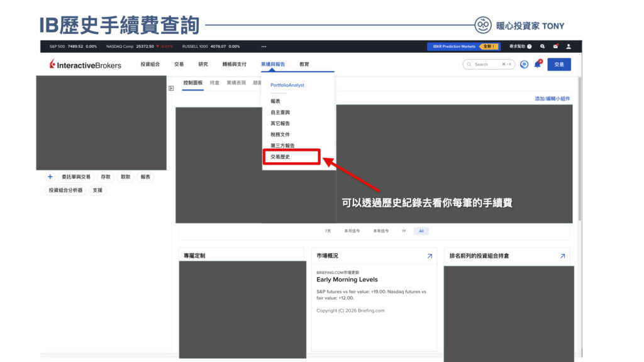Click the 支援 support pill button
This screenshot has width=644, height=362.
click(97, 190)
